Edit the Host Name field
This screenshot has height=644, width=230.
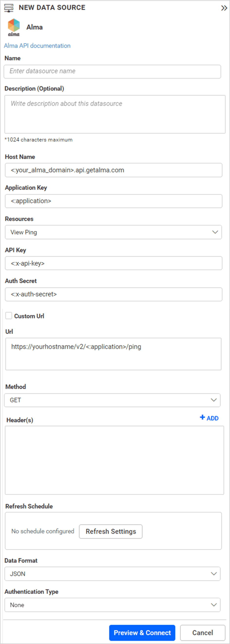[114, 170]
